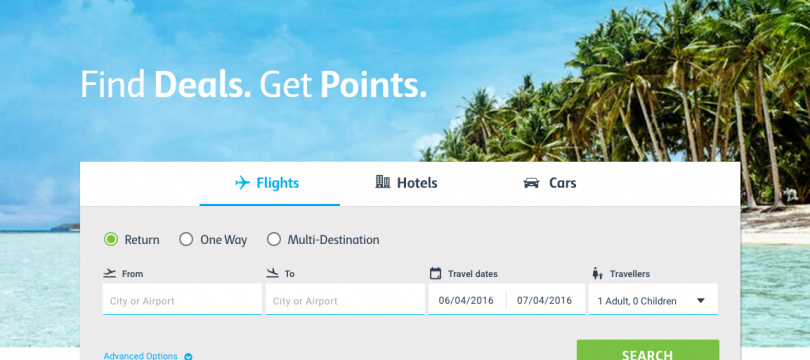Image resolution: width=810 pixels, height=360 pixels.
Task: Click the airplane icon beside Flights
Action: (242, 183)
